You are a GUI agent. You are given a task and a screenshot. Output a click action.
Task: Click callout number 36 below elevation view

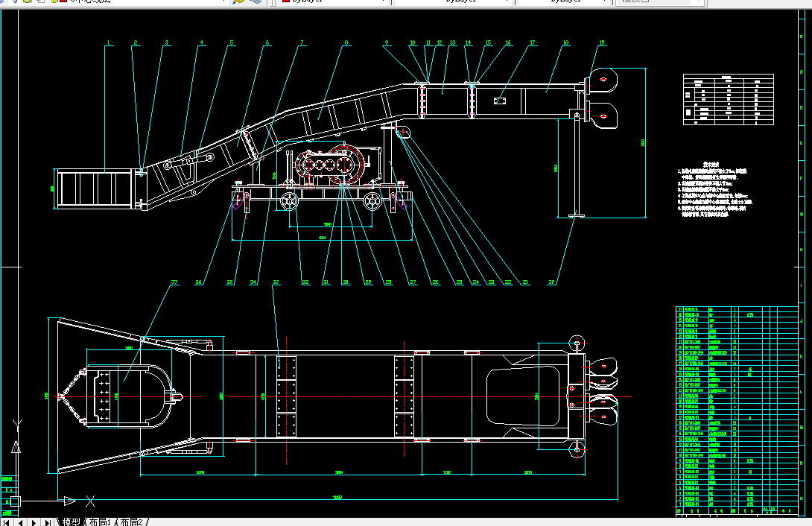coord(198,282)
